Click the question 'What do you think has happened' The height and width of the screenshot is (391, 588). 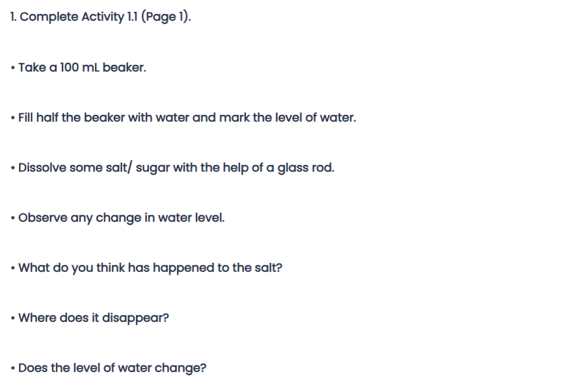tap(117, 268)
